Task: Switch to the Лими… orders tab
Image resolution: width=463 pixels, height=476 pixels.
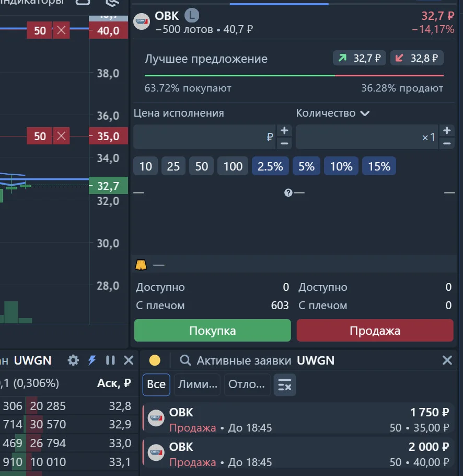Action: point(198,384)
